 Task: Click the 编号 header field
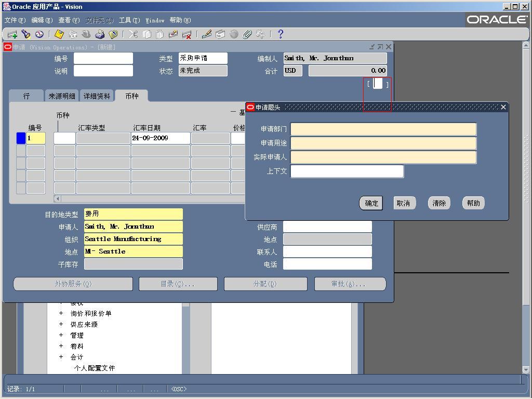(103, 58)
